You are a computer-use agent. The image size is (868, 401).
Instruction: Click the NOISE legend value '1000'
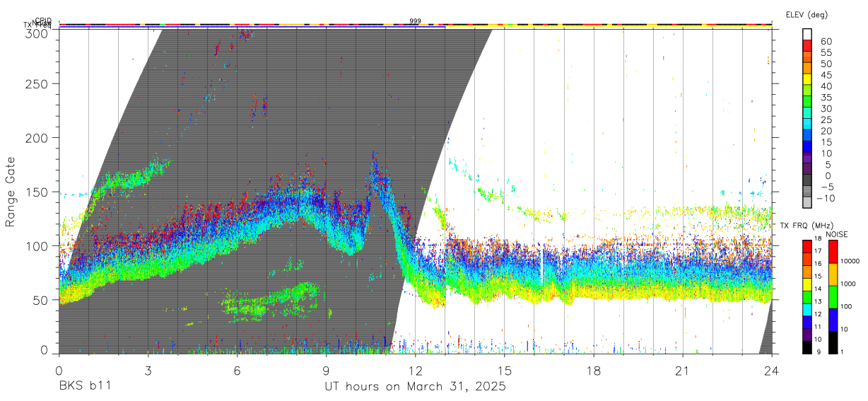848,284
